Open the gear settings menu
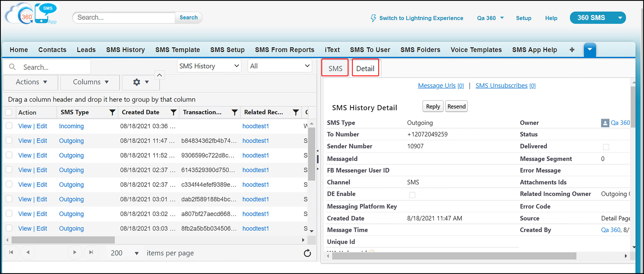Image resolution: width=644 pixels, height=274 pixels. point(141,82)
